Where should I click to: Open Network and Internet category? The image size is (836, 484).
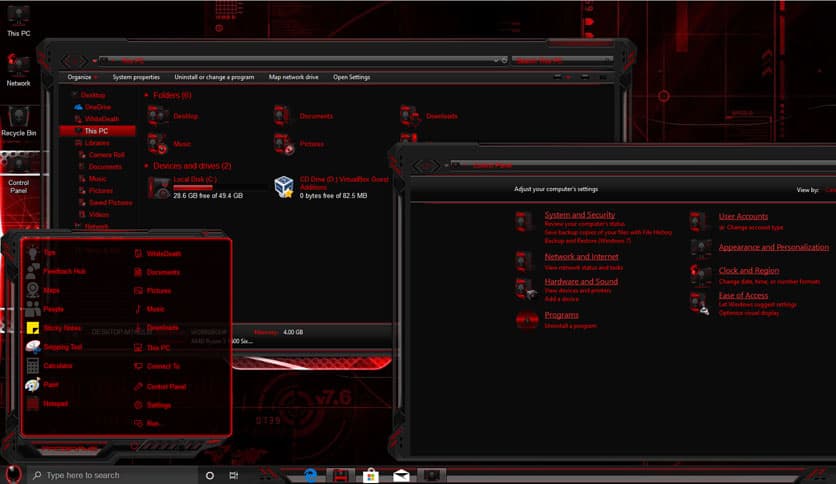(x=581, y=257)
